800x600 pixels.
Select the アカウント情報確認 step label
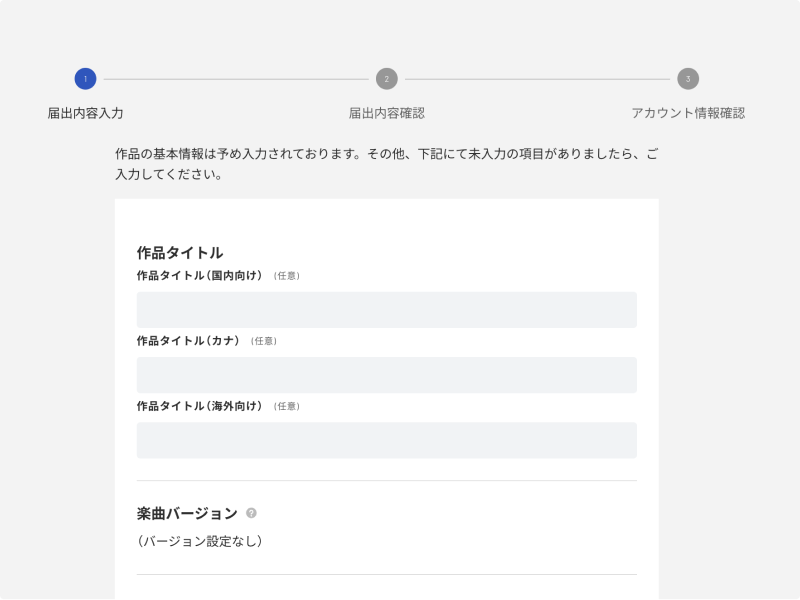tap(688, 113)
